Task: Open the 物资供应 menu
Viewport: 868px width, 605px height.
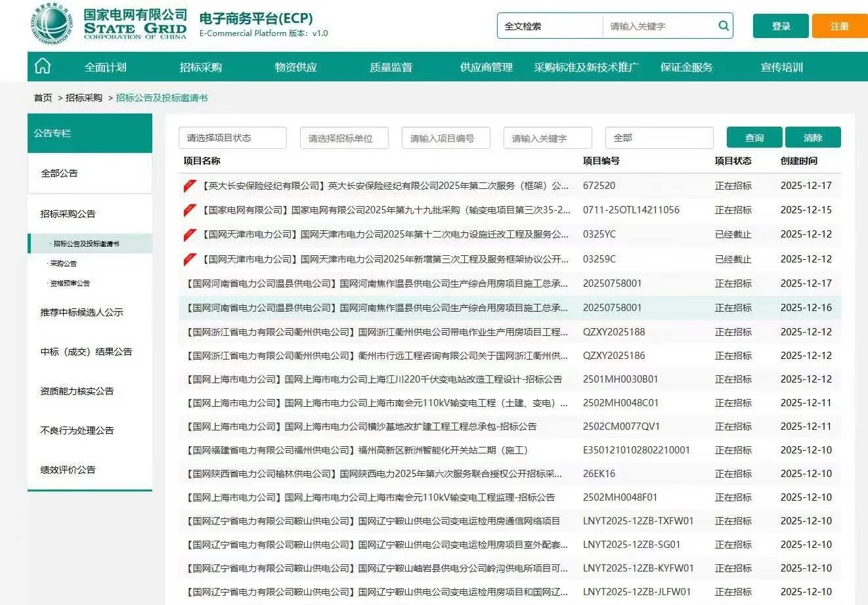Action: [x=296, y=67]
